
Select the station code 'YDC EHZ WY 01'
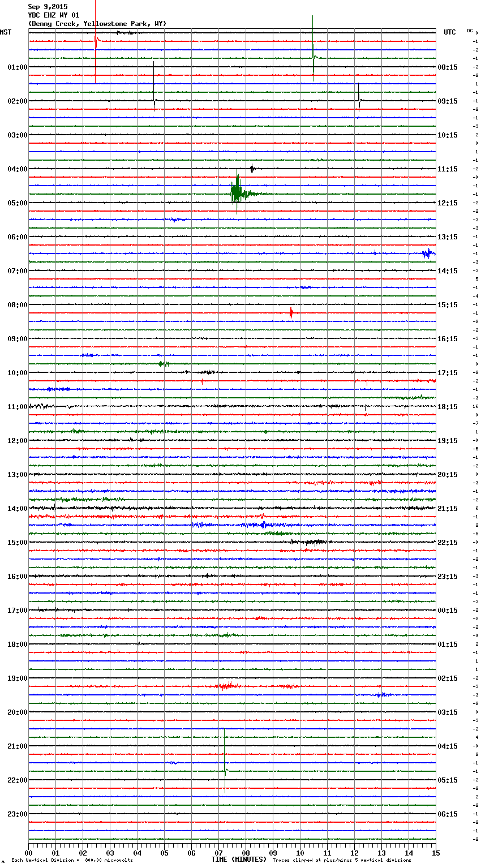pyautogui.click(x=54, y=15)
